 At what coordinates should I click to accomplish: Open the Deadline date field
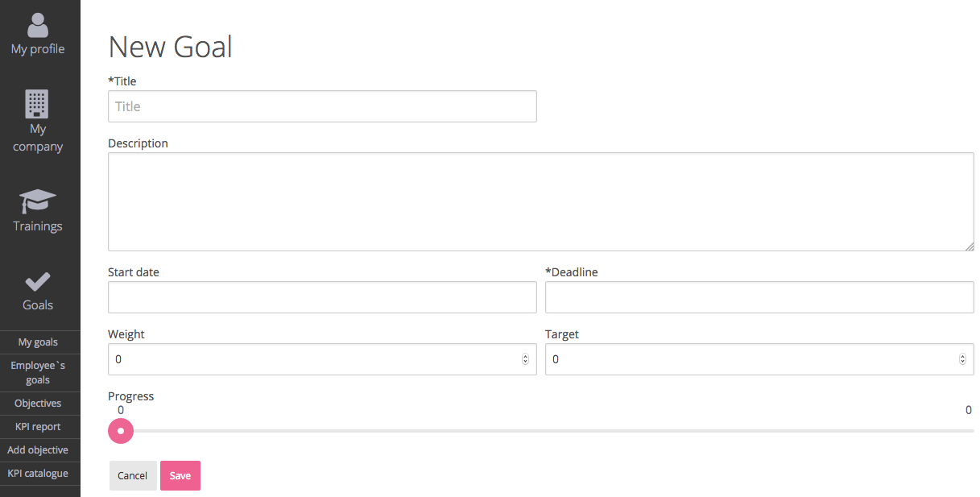click(759, 297)
